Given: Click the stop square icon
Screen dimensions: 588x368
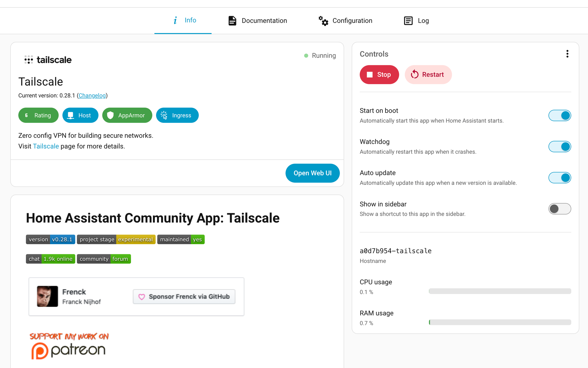Looking at the screenshot, I should (369, 75).
